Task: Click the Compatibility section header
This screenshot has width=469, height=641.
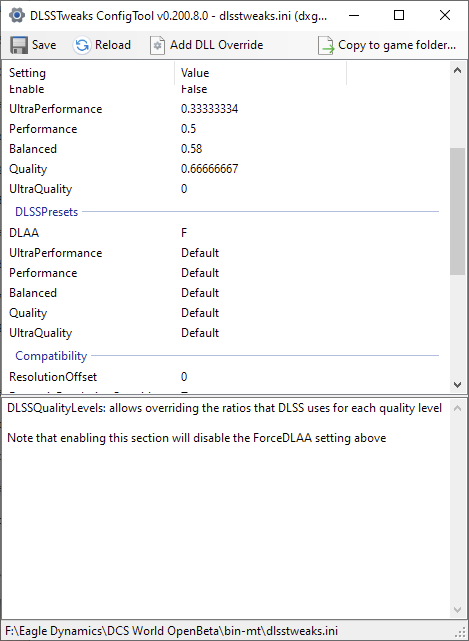Action: tap(51, 356)
